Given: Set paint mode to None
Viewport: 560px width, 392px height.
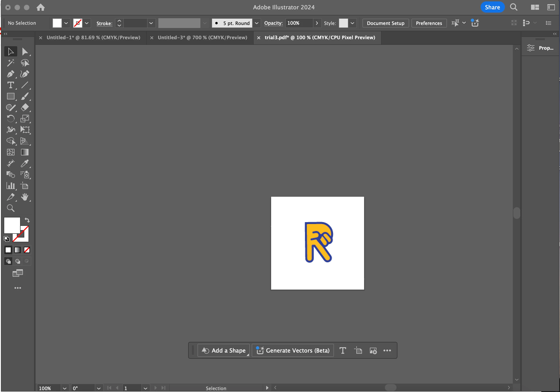Looking at the screenshot, I should point(27,250).
